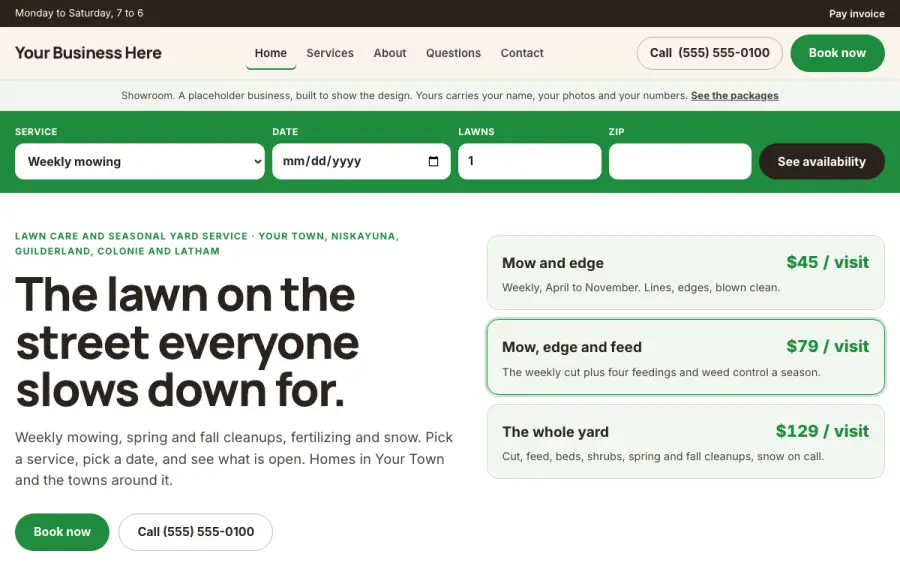Viewport: 900px width, 563px height.
Task: Click the Book now button below the headline
Action: (x=62, y=532)
